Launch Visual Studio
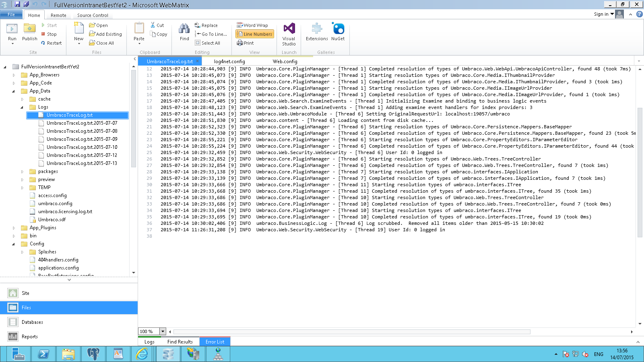 (x=289, y=34)
